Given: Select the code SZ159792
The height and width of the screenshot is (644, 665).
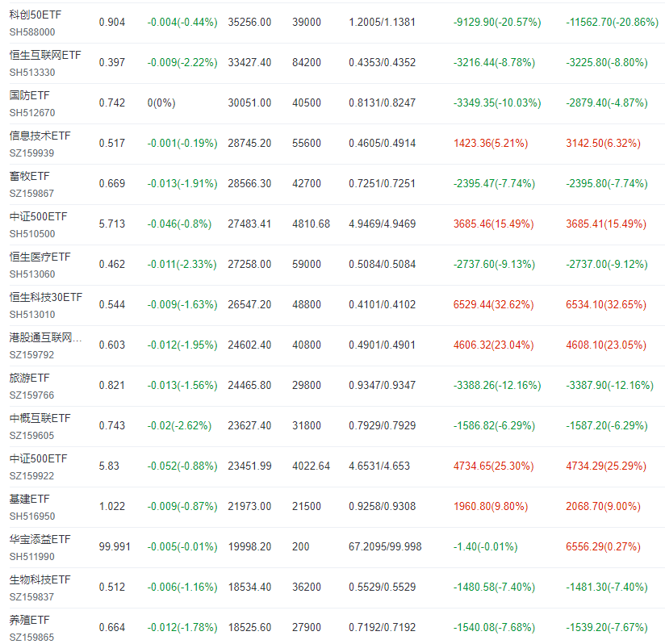Looking at the screenshot, I should point(31,355).
